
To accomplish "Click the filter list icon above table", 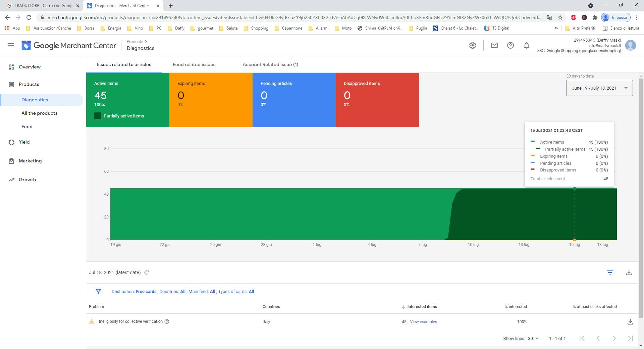I will pyautogui.click(x=610, y=272).
